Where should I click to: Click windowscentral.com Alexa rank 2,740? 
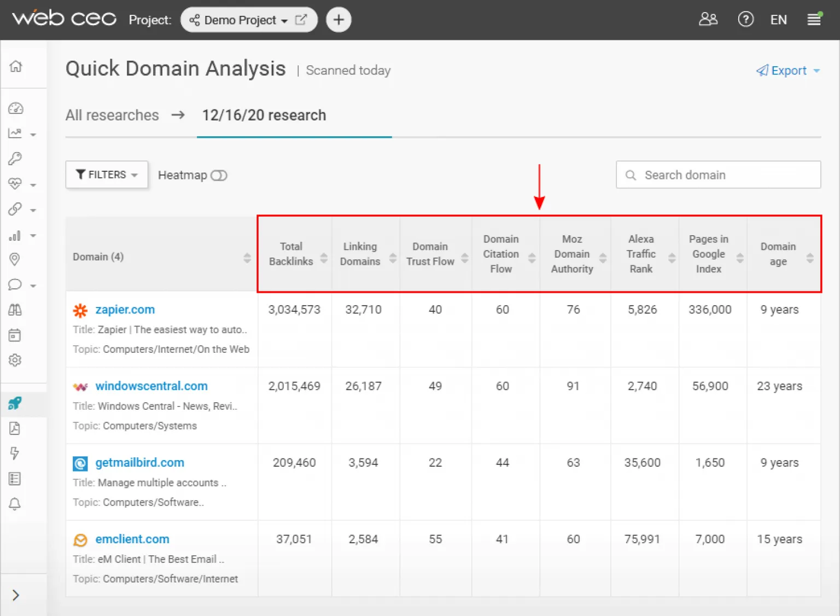tap(642, 386)
